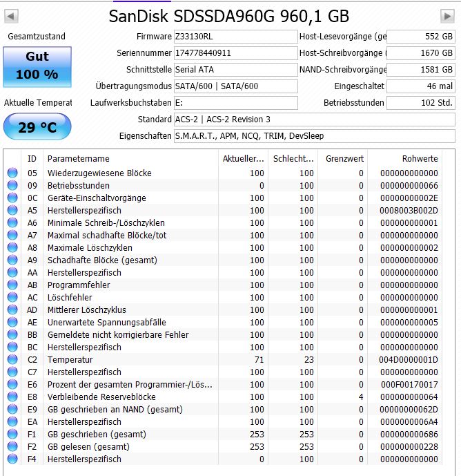Image resolution: width=461 pixels, height=476 pixels.
Task: Click the Grenzwert column header
Action: tap(343, 158)
